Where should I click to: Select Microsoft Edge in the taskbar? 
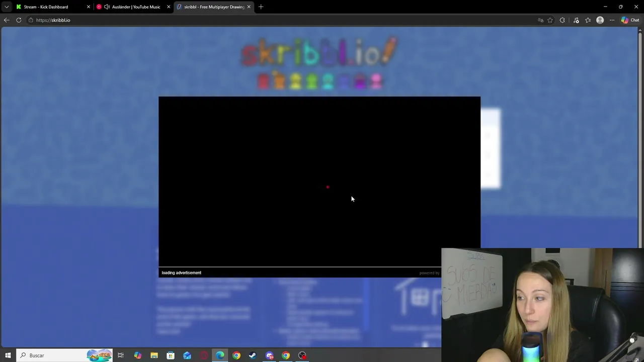pos(220,355)
